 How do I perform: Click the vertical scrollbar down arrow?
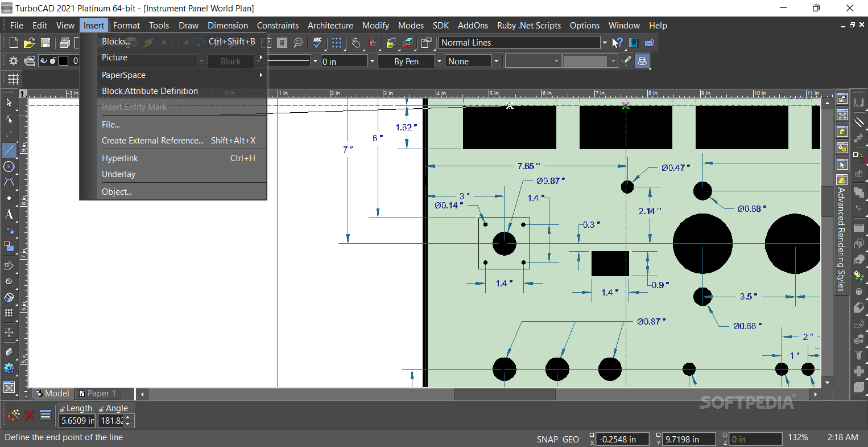(x=828, y=382)
